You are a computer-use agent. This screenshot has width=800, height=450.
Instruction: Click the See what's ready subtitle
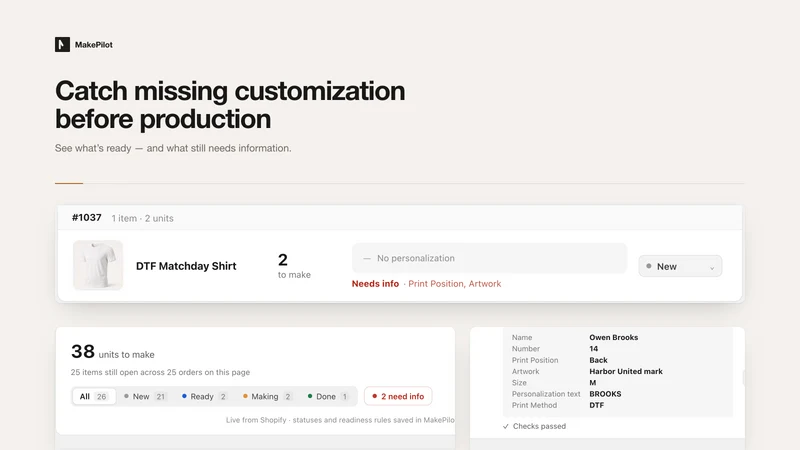pos(173,148)
